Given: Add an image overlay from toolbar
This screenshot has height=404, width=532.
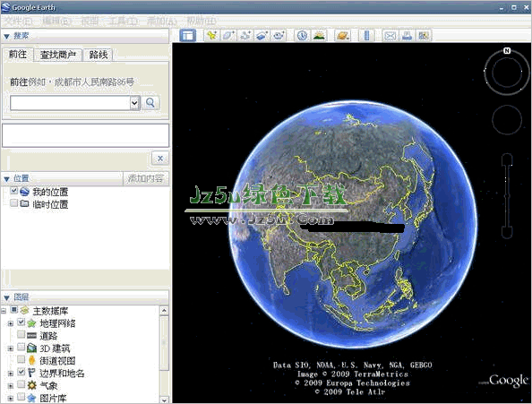Looking at the screenshot, I should 262,35.
